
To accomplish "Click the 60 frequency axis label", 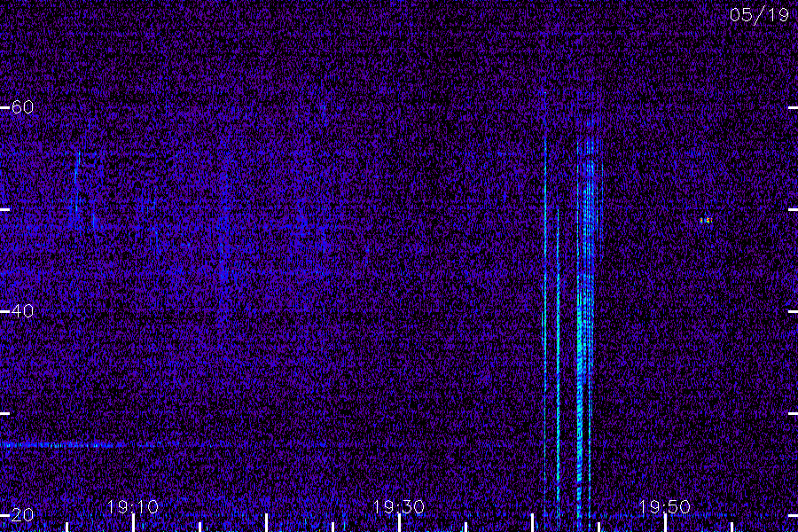I will (22, 107).
